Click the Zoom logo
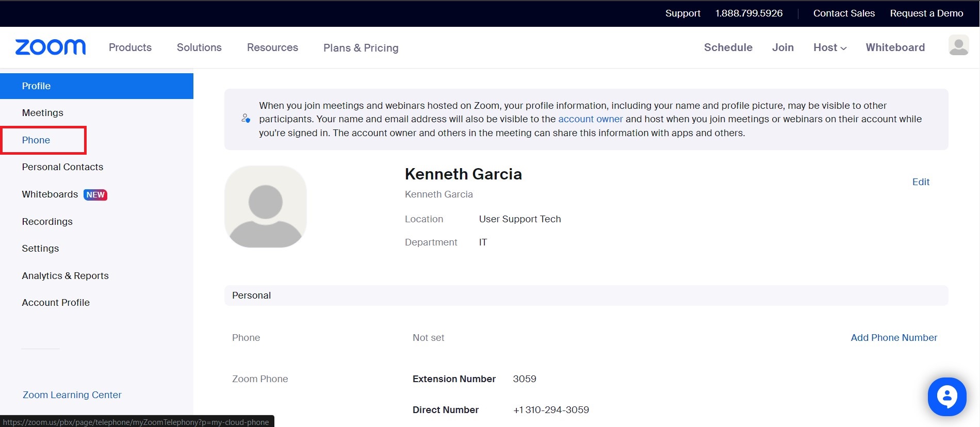The width and height of the screenshot is (980, 427). pos(51,47)
